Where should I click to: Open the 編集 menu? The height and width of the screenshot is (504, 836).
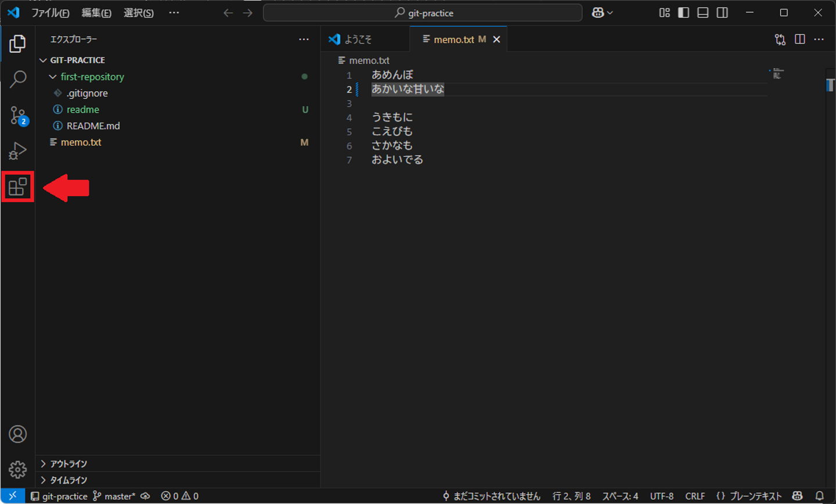96,13
